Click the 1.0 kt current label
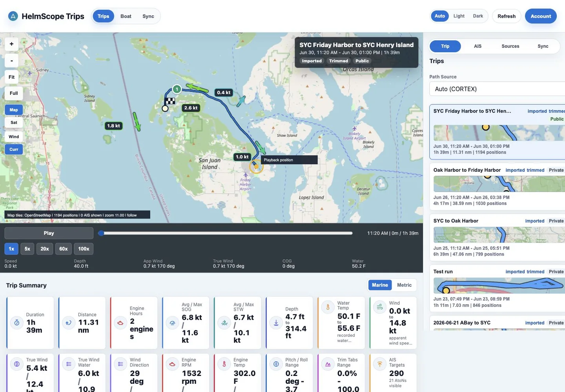 [242, 157]
